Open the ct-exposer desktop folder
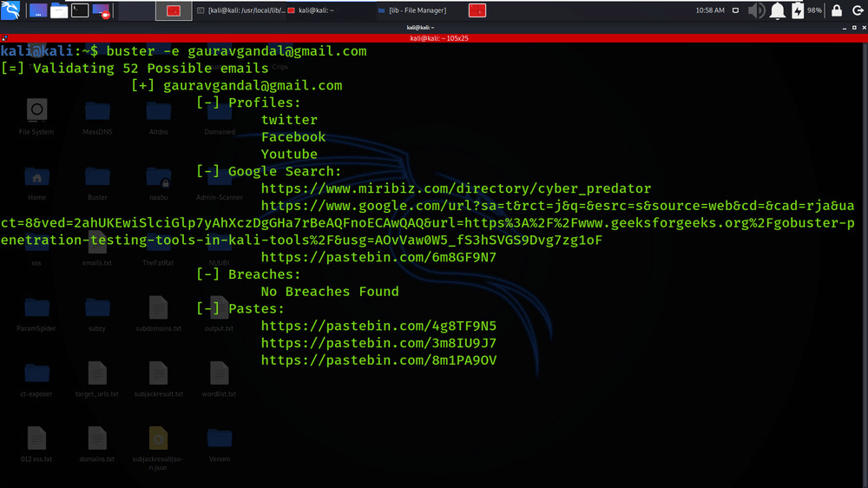868x488 pixels. click(x=36, y=379)
